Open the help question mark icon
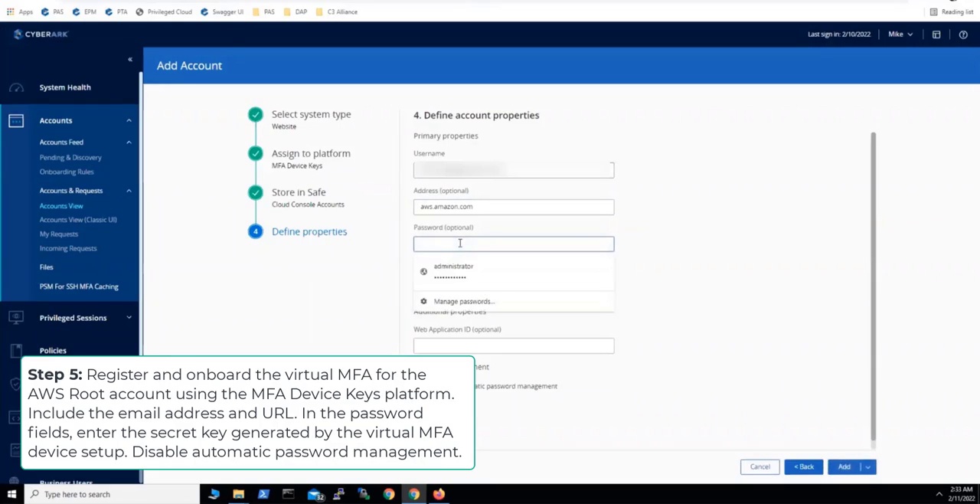The width and height of the screenshot is (980, 504). click(963, 34)
